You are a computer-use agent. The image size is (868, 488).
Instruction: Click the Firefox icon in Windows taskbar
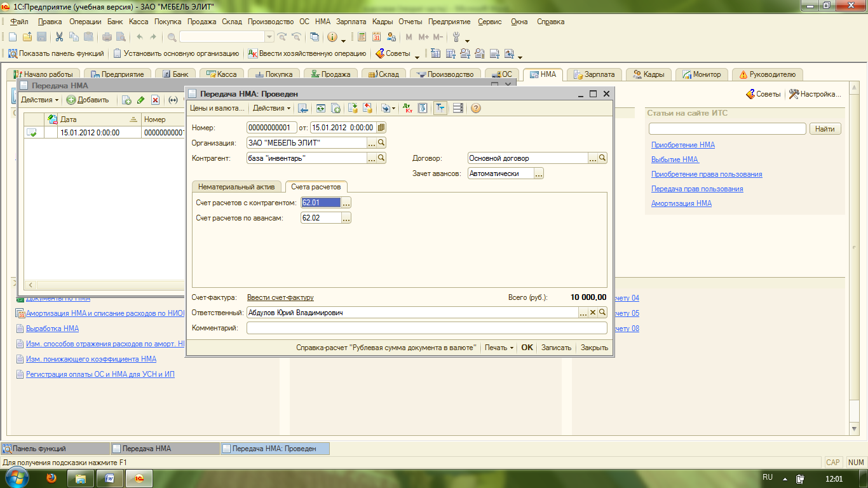click(x=52, y=478)
